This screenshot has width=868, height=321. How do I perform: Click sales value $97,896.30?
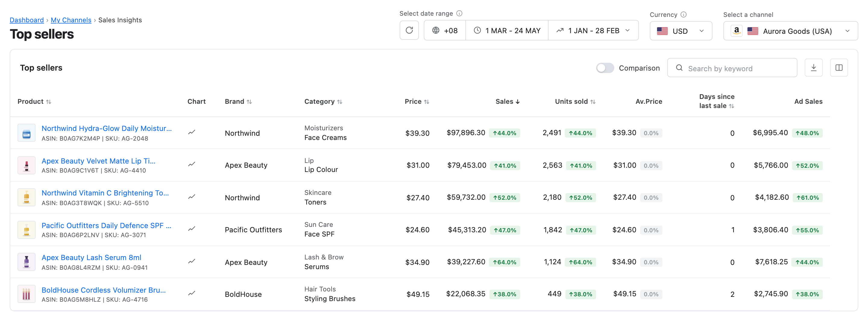[x=466, y=132]
